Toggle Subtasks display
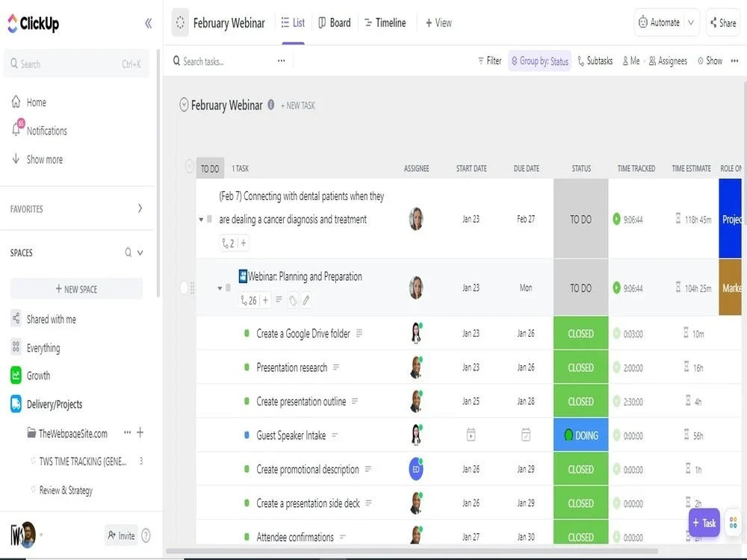This screenshot has width=747, height=560. 595,60
